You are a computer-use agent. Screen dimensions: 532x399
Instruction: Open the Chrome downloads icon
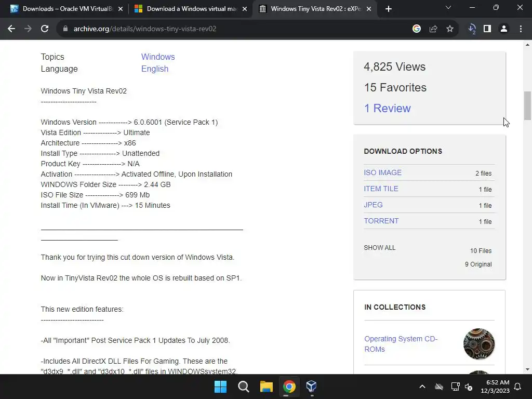tap(472, 29)
